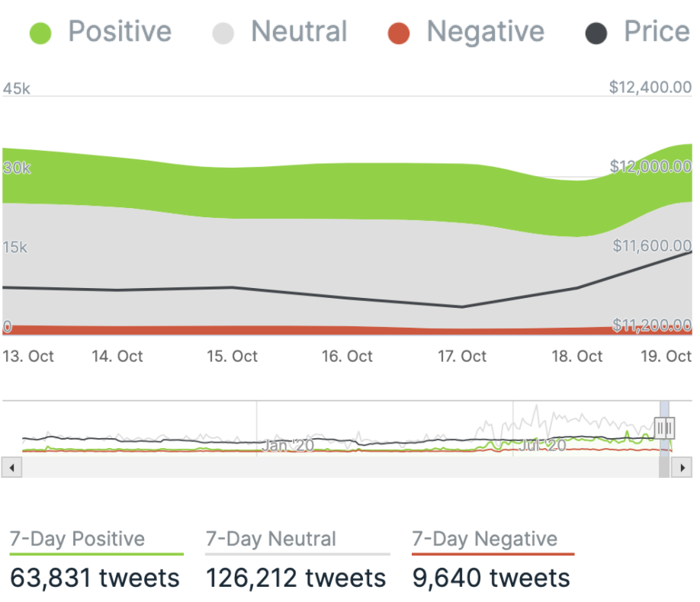Image resolution: width=700 pixels, height=602 pixels.
Task: Click the 126,212 tweets count
Action: (296, 578)
